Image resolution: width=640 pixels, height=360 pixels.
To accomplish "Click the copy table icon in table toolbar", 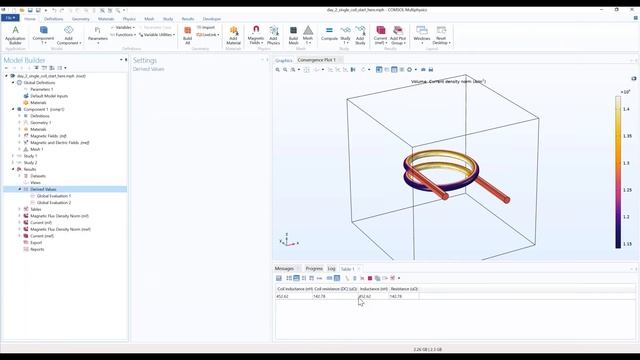I will tap(378, 278).
